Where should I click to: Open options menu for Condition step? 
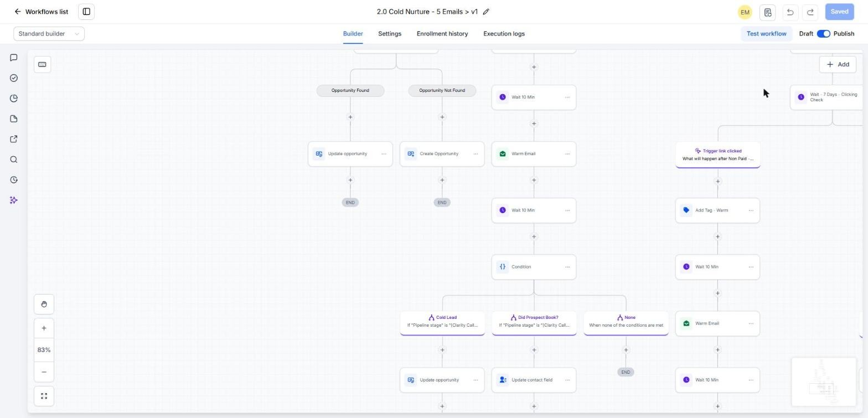point(567,267)
